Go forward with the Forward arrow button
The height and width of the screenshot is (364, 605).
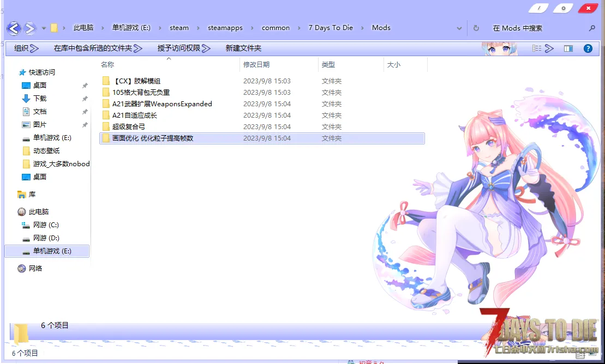tap(29, 28)
